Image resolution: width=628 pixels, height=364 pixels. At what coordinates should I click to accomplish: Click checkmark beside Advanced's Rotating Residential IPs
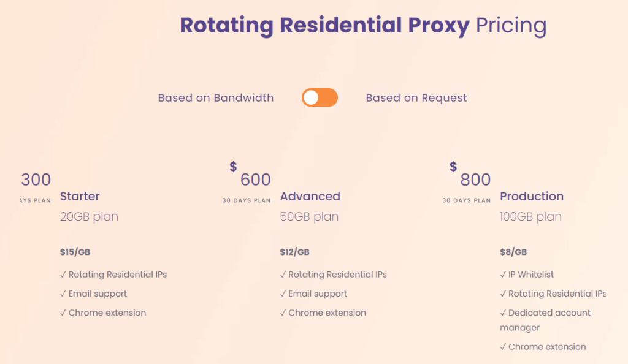283,275
